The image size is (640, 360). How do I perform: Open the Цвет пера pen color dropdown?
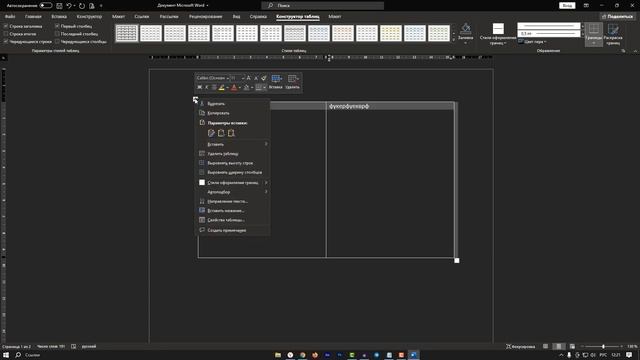pos(532,42)
